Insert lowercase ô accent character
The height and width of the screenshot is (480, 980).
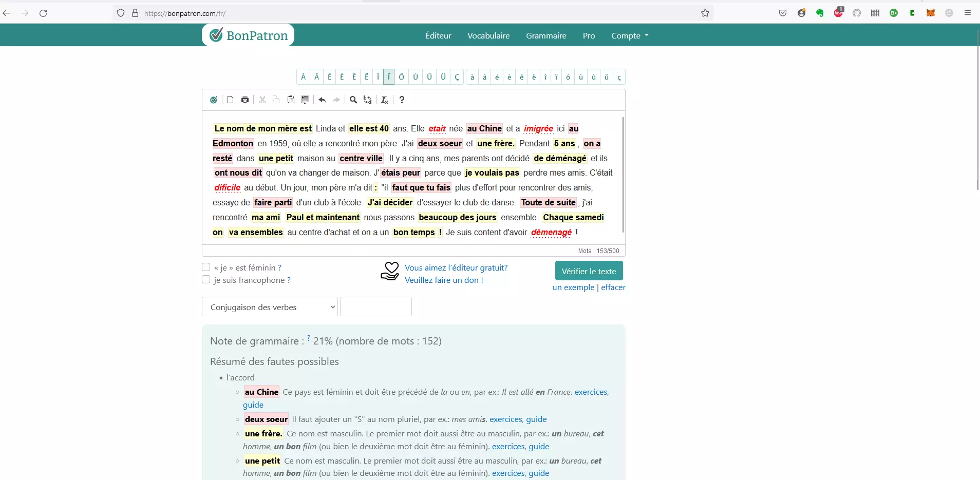[x=568, y=77]
